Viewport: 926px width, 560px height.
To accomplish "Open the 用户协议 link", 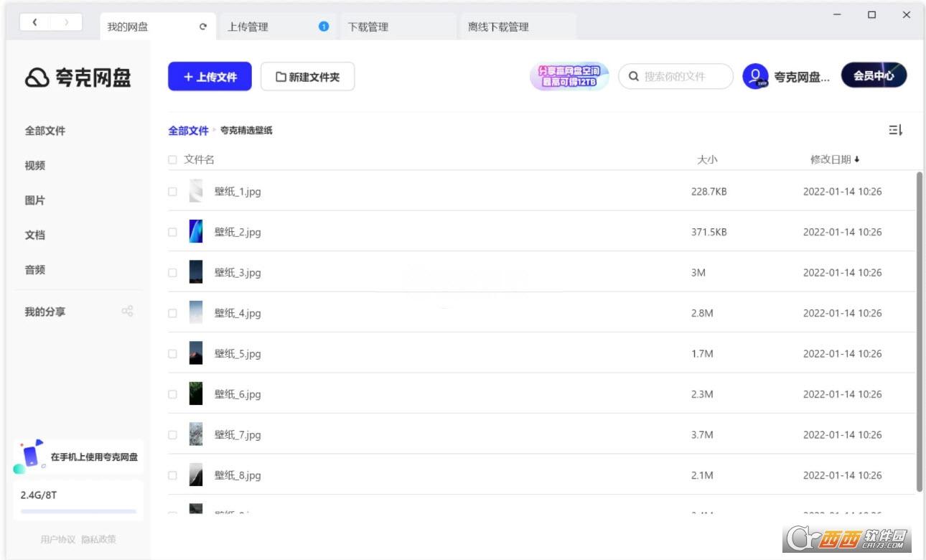I will [58, 539].
